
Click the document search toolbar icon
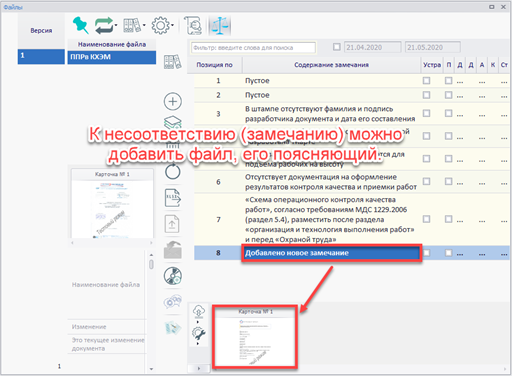pyautogui.click(x=193, y=25)
